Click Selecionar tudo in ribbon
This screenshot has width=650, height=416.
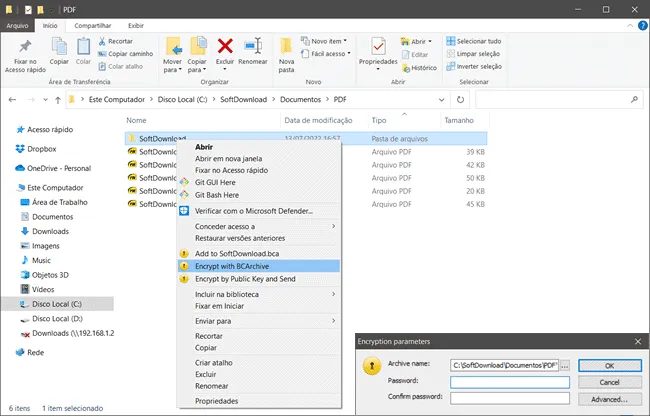coord(474,41)
